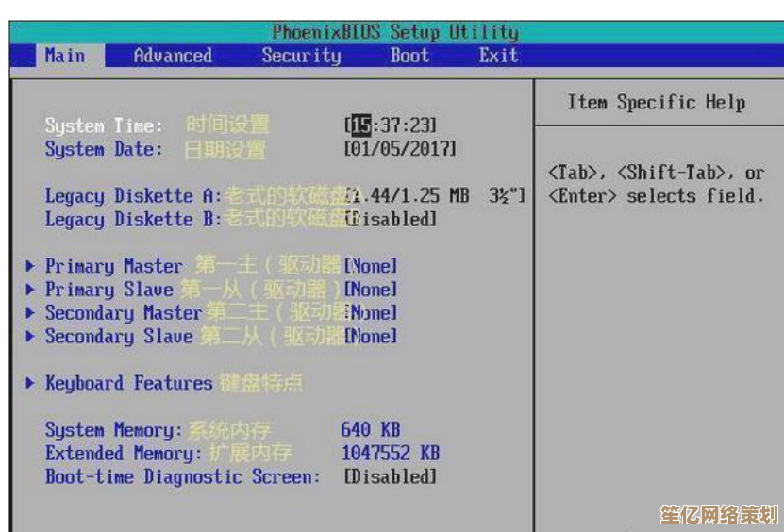Screen dimensions: 784x532
Task: Select the Boot-time Diagnostic Screen label
Action: tap(182, 477)
